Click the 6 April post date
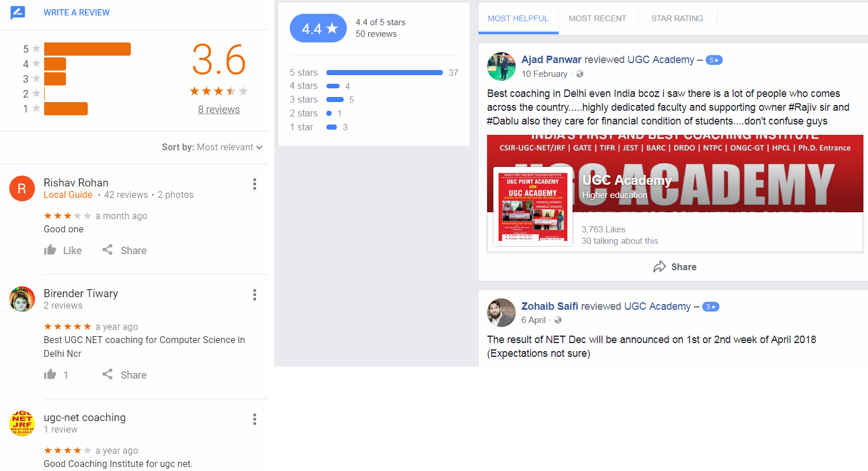The image size is (868, 471). pos(534,320)
